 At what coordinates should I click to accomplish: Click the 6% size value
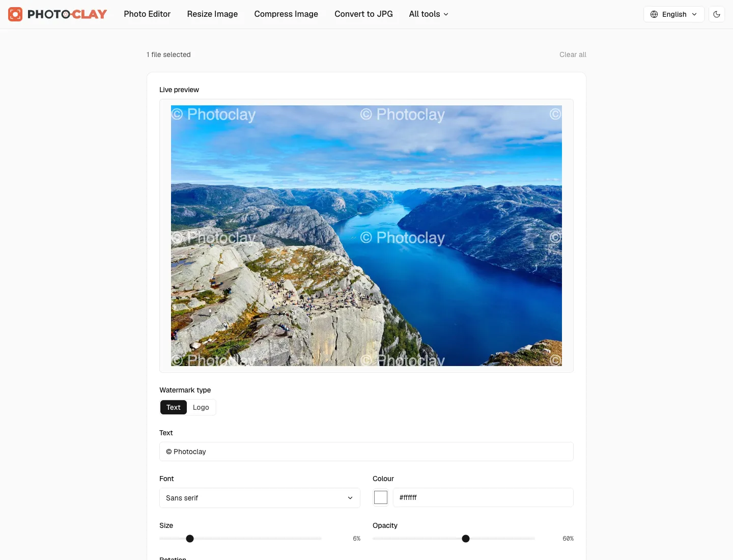pos(357,539)
